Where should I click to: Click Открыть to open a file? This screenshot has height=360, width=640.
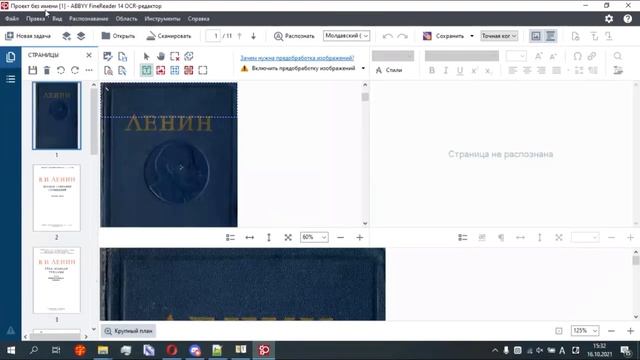[x=118, y=36]
